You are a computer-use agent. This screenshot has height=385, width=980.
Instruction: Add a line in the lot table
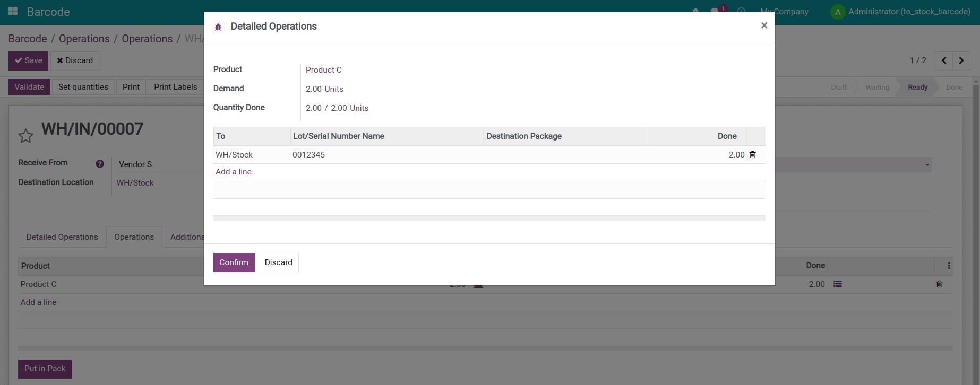click(x=234, y=172)
